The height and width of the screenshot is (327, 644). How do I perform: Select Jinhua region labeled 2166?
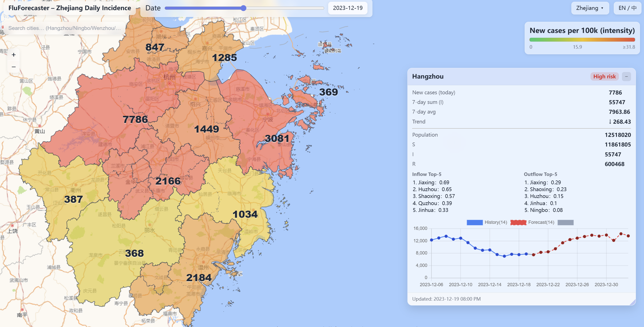[x=168, y=181]
